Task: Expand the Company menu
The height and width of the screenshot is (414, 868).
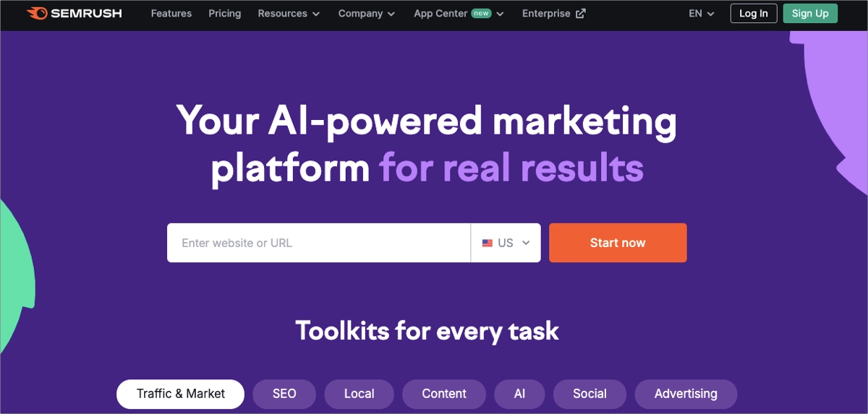Action: pos(367,13)
